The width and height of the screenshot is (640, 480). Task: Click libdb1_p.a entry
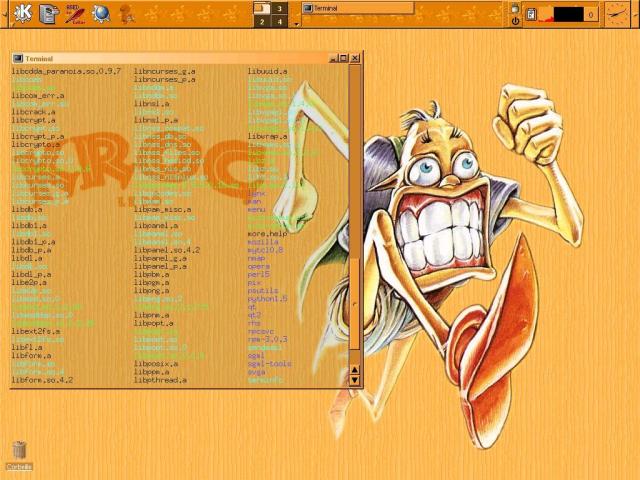33,242
